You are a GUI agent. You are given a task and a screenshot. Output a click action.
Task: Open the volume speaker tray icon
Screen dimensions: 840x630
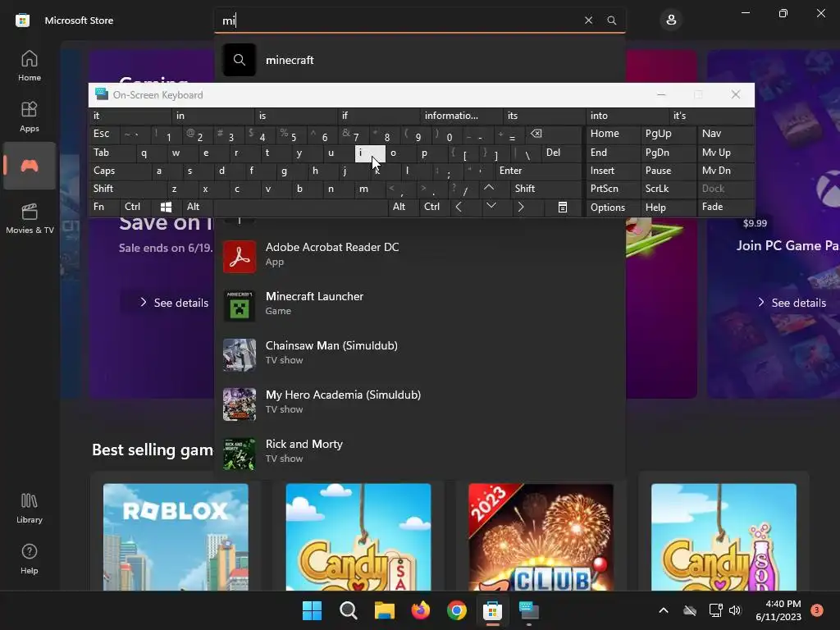734,610
